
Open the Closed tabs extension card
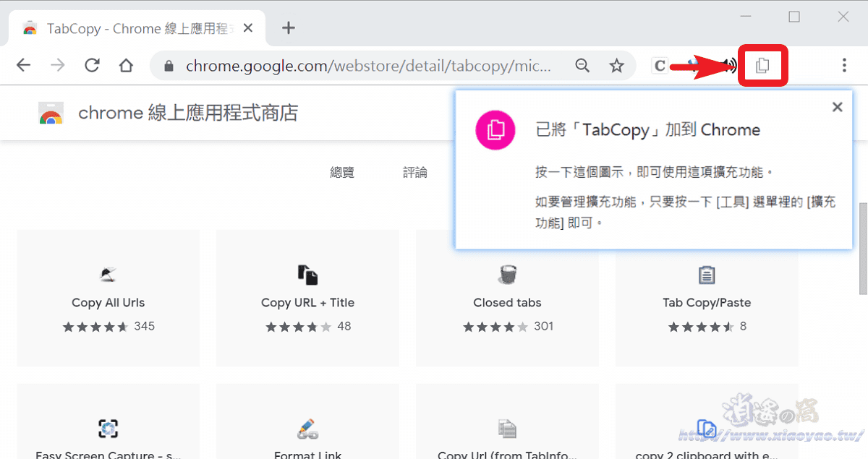(x=507, y=298)
